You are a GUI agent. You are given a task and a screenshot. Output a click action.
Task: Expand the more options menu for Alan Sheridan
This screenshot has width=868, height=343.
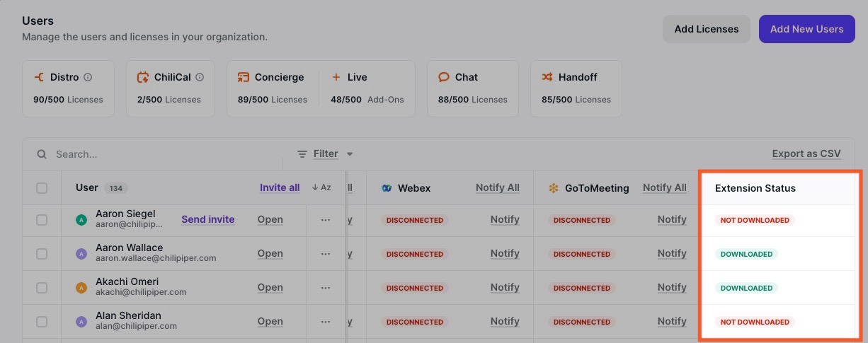[326, 321]
